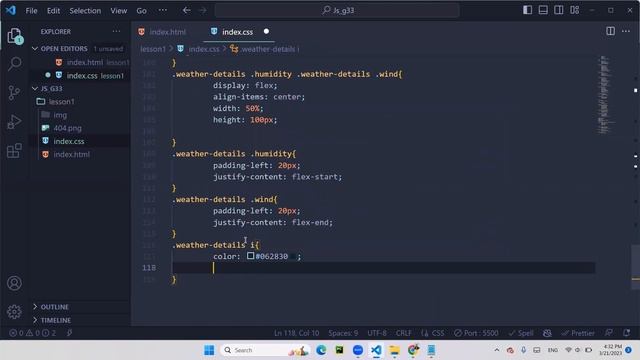Open editor more actions ellipsis
This screenshot has width=640, height=360.
tap(626, 31)
